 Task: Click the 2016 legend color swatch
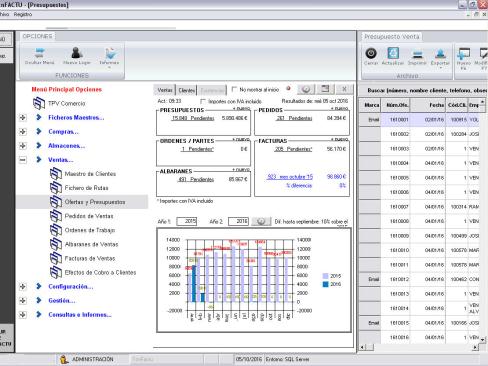(x=325, y=284)
